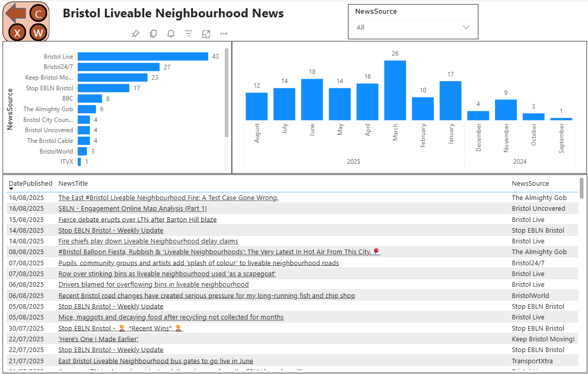Select the November 2024 column
The image size is (588, 374).
coord(506,110)
